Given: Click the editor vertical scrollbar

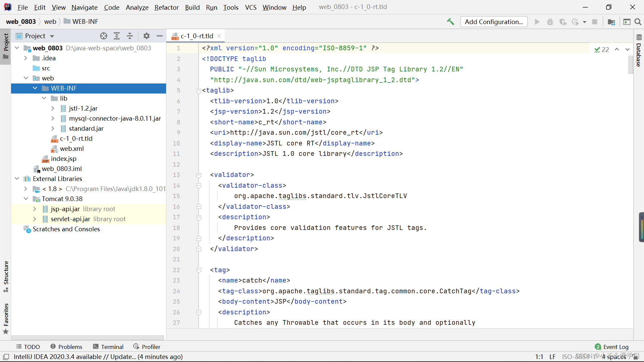Looking at the screenshot, I should [631, 65].
